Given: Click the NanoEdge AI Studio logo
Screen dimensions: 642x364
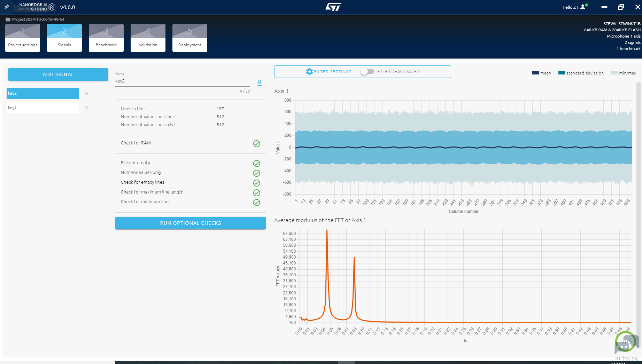Looking at the screenshot, I should [37, 7].
